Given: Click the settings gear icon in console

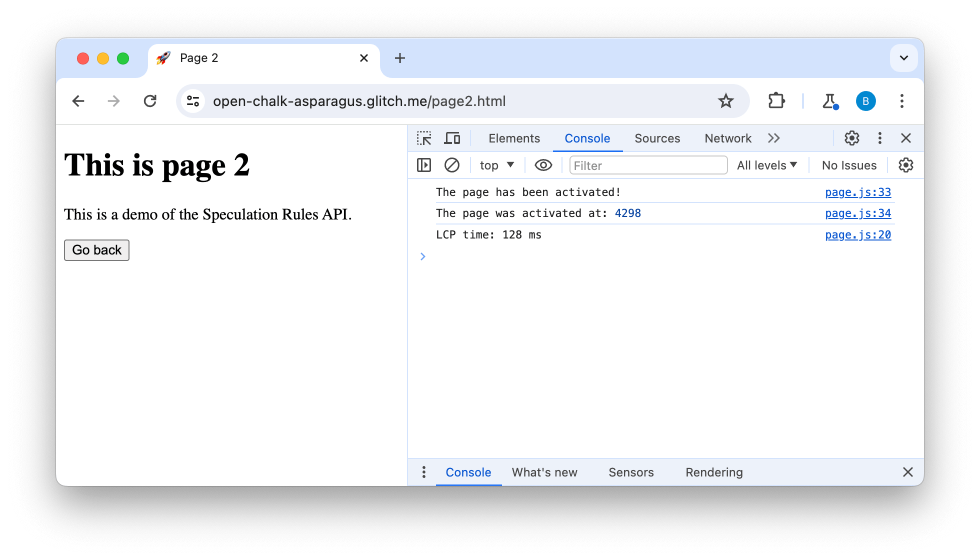Looking at the screenshot, I should (x=905, y=164).
